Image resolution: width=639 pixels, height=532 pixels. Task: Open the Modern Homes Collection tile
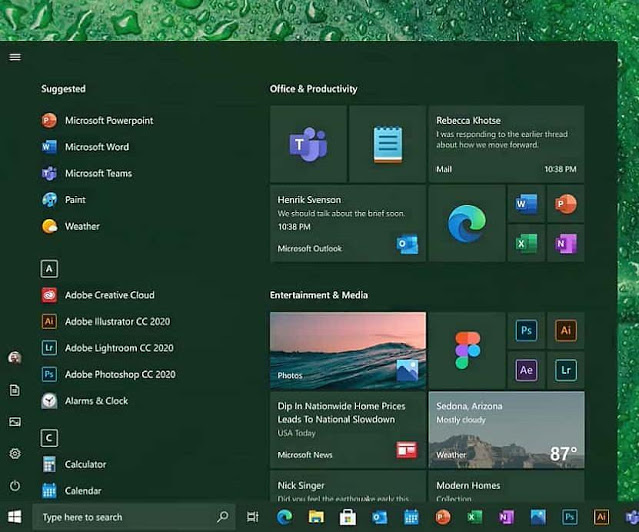(x=507, y=487)
